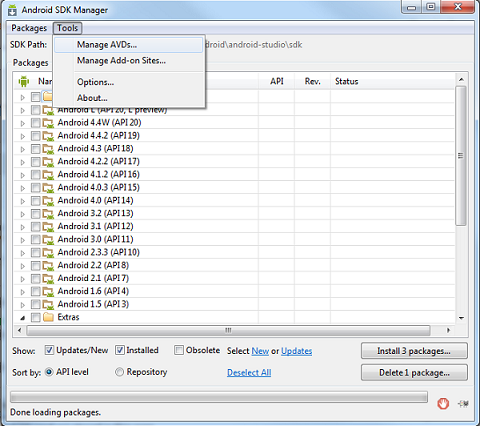Click the Deselect All link
Viewport: 480px width, 426px height.
coord(249,372)
